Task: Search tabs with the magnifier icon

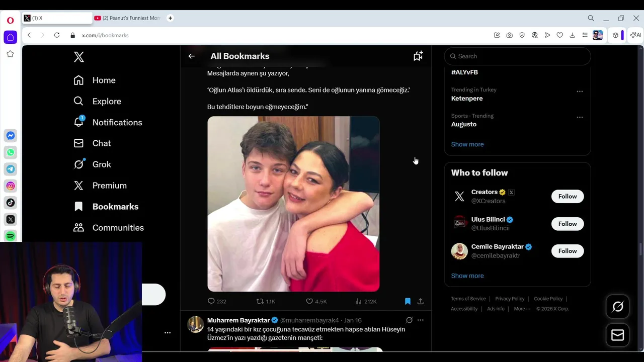Action: pos(591,18)
